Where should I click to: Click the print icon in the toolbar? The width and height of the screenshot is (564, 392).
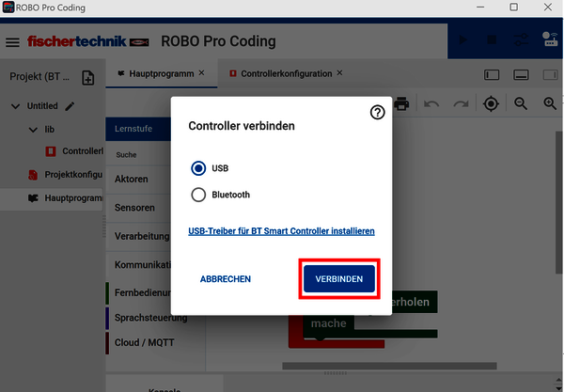click(x=401, y=104)
